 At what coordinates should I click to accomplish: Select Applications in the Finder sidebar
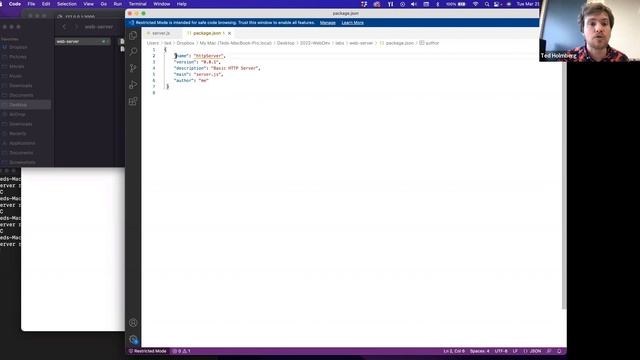click(22, 143)
